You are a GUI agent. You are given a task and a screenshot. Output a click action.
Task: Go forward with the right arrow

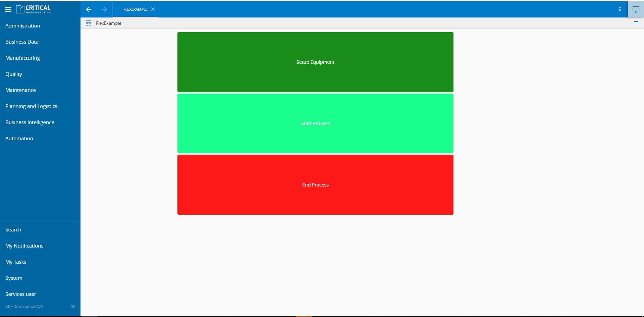pyautogui.click(x=104, y=9)
